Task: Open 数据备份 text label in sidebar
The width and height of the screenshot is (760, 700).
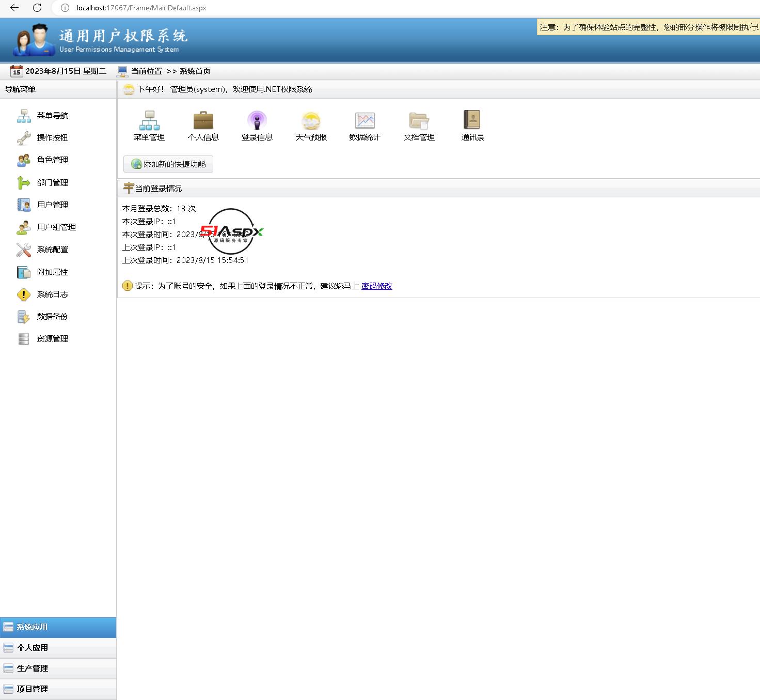Action: [53, 317]
